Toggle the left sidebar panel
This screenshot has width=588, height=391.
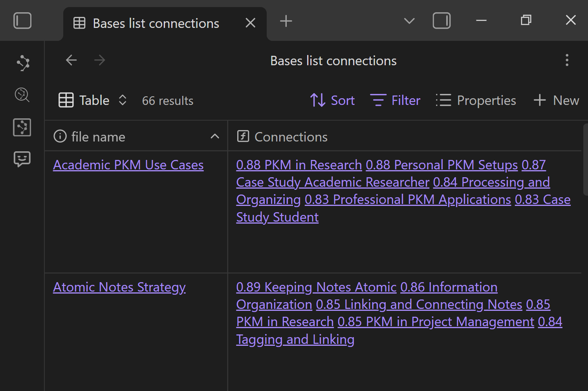22,21
